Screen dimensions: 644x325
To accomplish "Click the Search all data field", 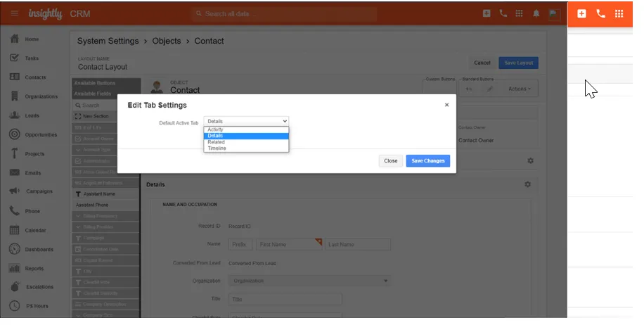I will pos(284,13).
